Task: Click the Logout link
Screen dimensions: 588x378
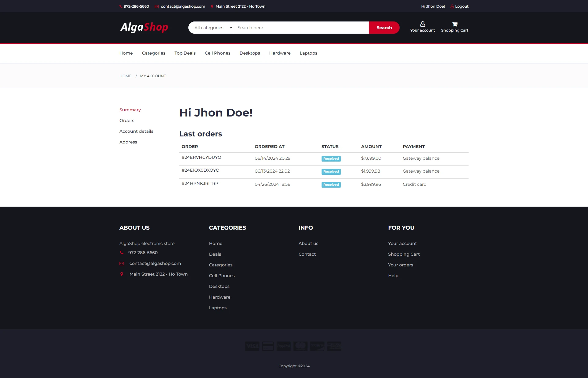Action: [x=462, y=6]
